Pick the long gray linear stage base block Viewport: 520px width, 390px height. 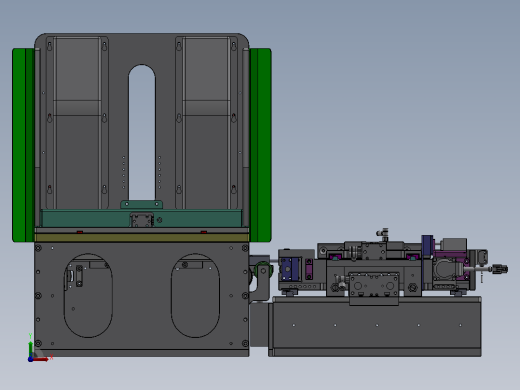(375, 326)
